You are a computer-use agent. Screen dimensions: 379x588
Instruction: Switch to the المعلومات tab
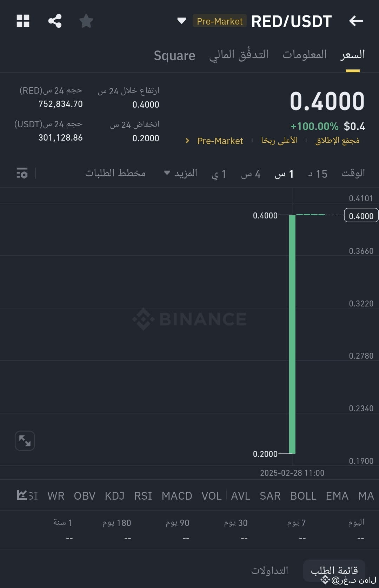[305, 55]
